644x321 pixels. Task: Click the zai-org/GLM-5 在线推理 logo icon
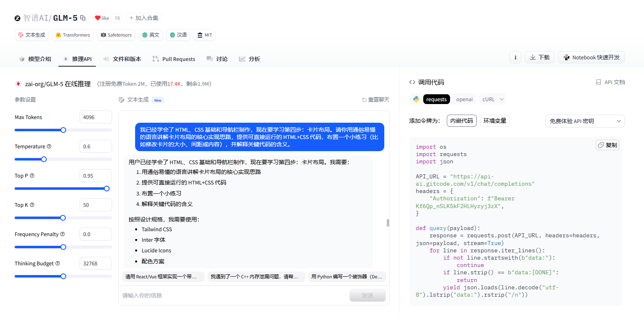[x=18, y=84]
